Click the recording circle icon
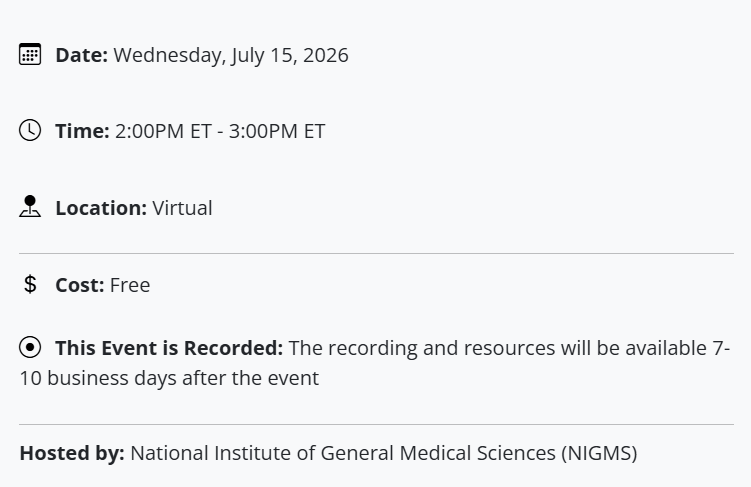 30,347
